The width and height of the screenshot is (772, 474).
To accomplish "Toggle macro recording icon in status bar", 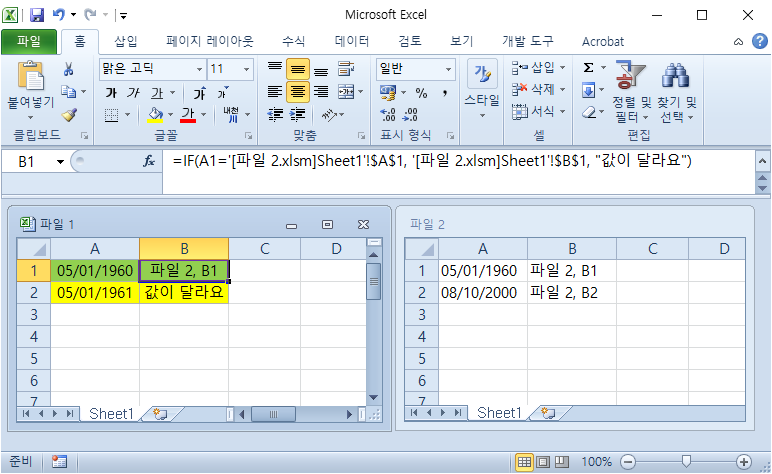I will click(x=59, y=462).
